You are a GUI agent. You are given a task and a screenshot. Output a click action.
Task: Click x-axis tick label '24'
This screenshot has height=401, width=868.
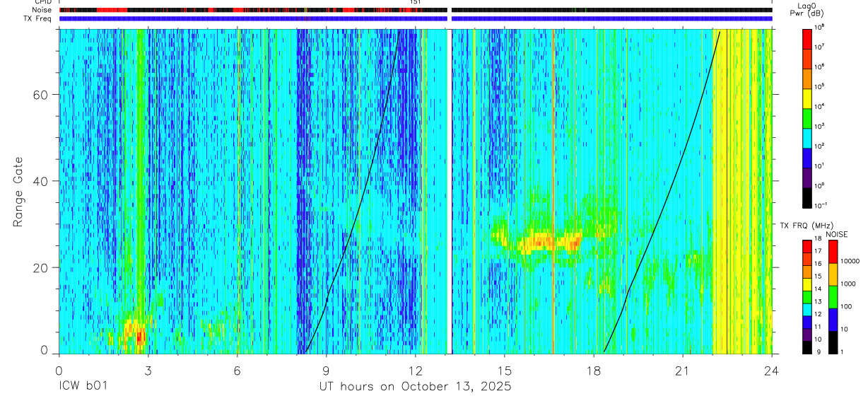pos(772,370)
